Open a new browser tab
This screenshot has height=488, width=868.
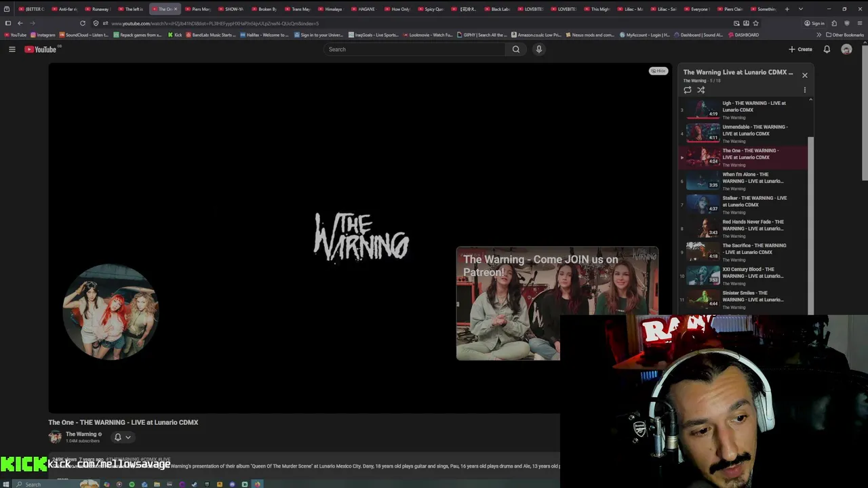point(787,9)
